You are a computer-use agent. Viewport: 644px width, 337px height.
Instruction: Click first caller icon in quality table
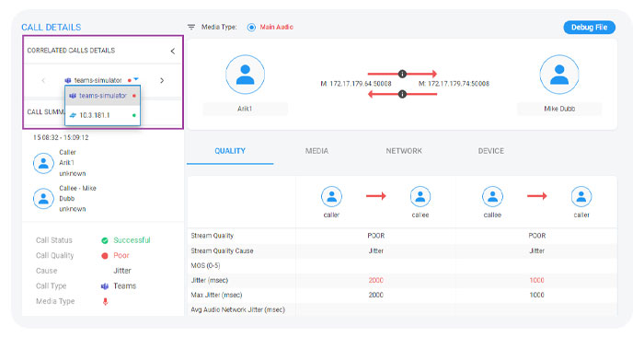[331, 196]
